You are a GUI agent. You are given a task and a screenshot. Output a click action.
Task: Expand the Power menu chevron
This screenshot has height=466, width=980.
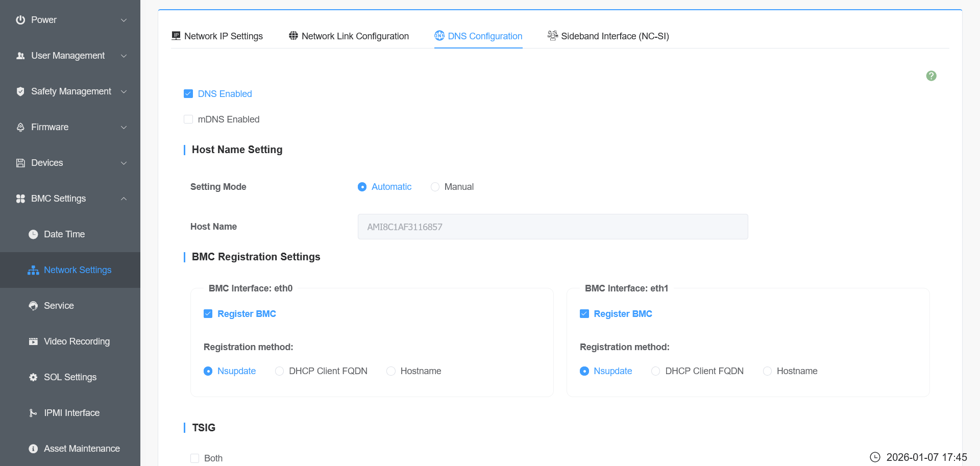click(x=124, y=20)
